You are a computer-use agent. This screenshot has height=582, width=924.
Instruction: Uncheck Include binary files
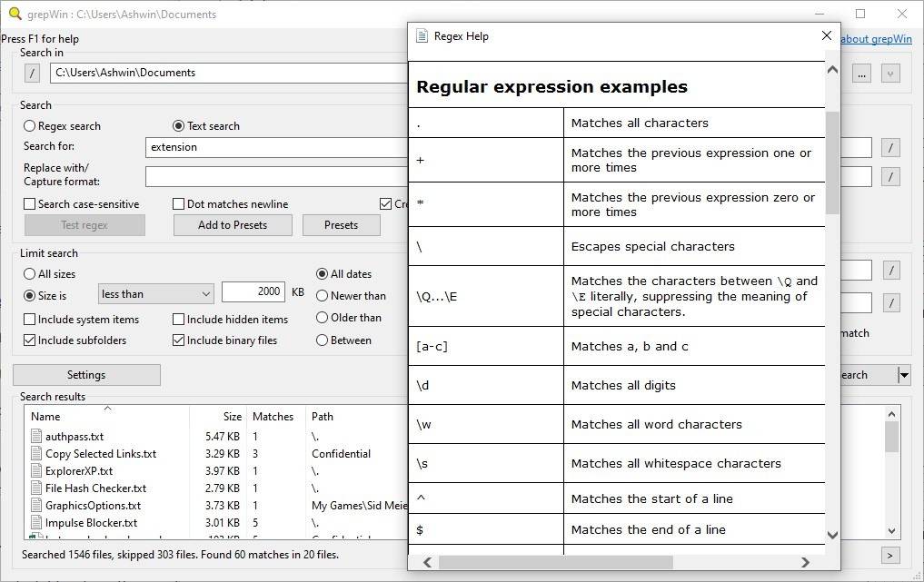[x=224, y=340]
